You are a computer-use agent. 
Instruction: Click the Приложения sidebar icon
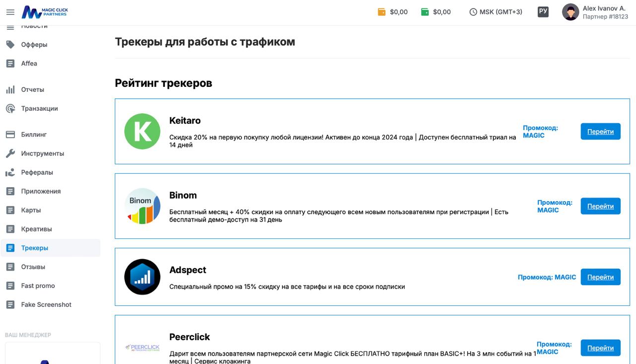pos(10,191)
